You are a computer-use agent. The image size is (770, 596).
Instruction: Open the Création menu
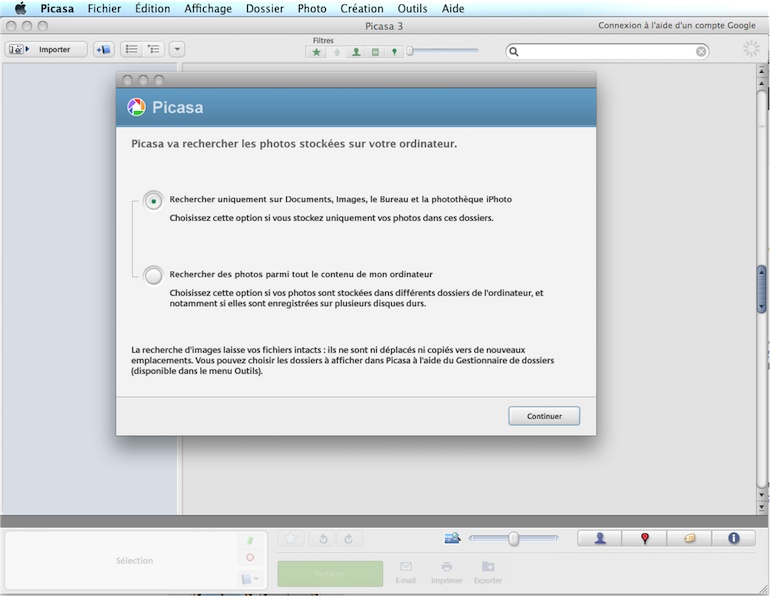pos(362,8)
